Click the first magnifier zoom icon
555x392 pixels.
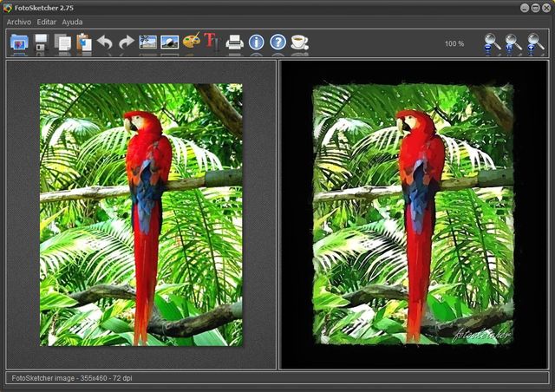point(492,42)
